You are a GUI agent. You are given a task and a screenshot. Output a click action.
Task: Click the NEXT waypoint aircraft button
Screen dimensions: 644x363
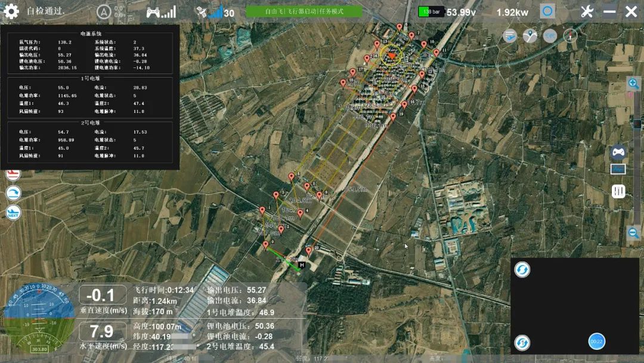click(13, 213)
